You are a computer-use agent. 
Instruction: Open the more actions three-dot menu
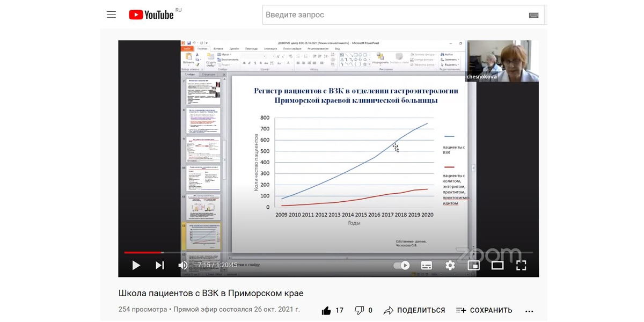tap(529, 311)
